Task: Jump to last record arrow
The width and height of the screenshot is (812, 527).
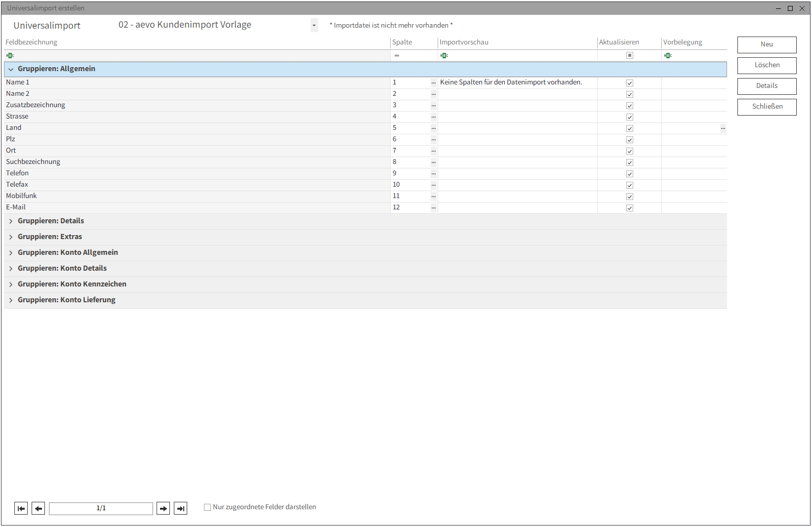Action: tap(181, 508)
